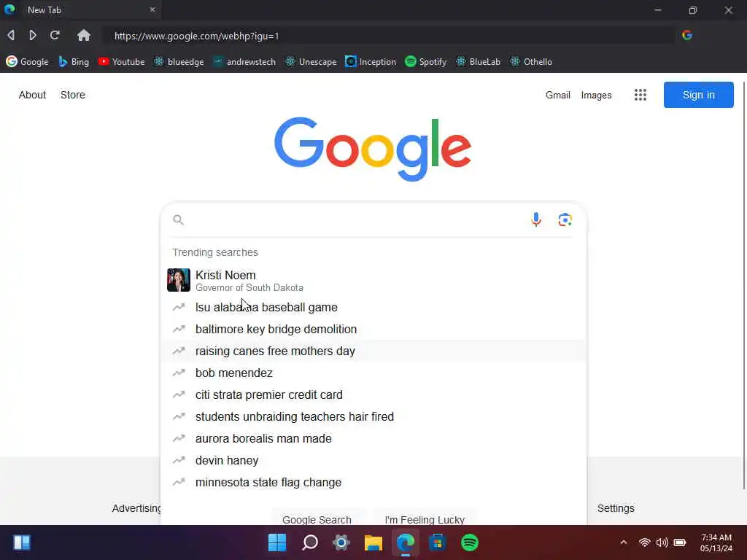Open the Unescape bookmark
Image resolution: width=747 pixels, height=560 pixels.
(x=311, y=61)
